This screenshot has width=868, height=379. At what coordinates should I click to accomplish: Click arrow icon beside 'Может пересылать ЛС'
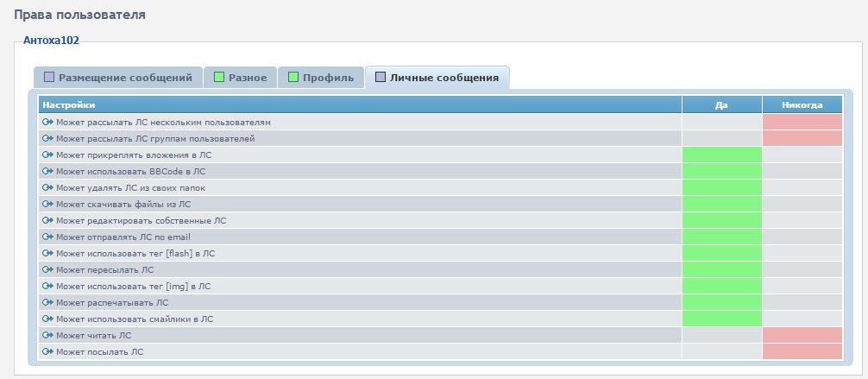(x=48, y=269)
